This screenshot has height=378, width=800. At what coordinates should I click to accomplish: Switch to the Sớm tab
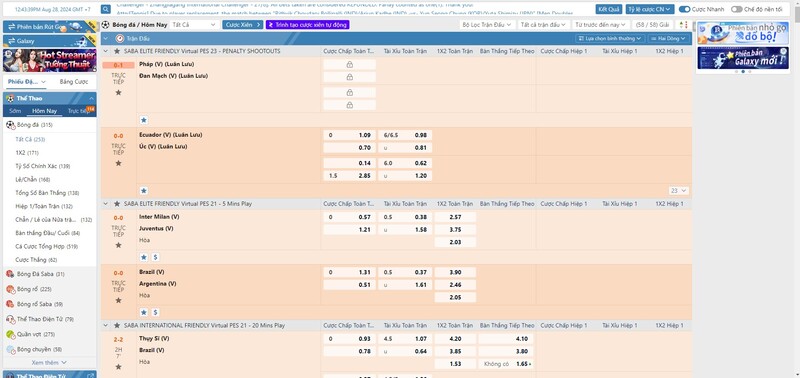pos(15,111)
